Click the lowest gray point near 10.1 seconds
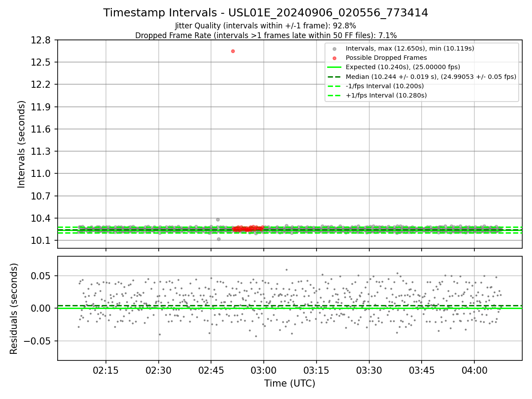532x399 pixels. click(219, 239)
